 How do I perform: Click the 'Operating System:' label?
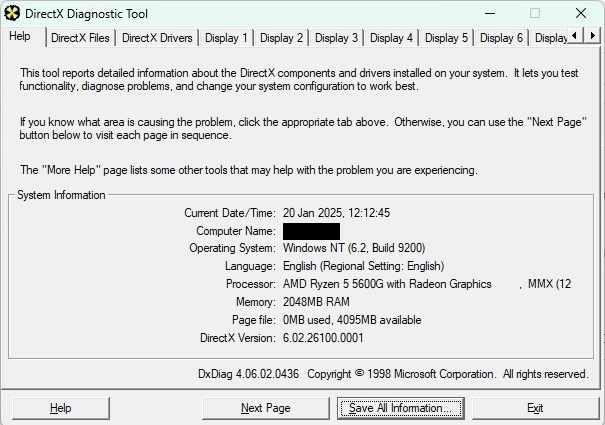(232, 248)
